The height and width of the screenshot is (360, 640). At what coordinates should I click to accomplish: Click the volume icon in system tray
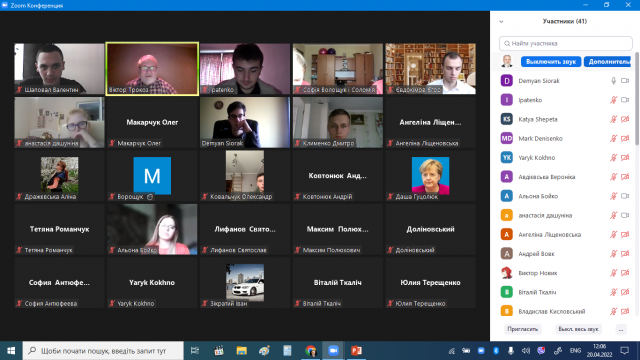[526, 351]
